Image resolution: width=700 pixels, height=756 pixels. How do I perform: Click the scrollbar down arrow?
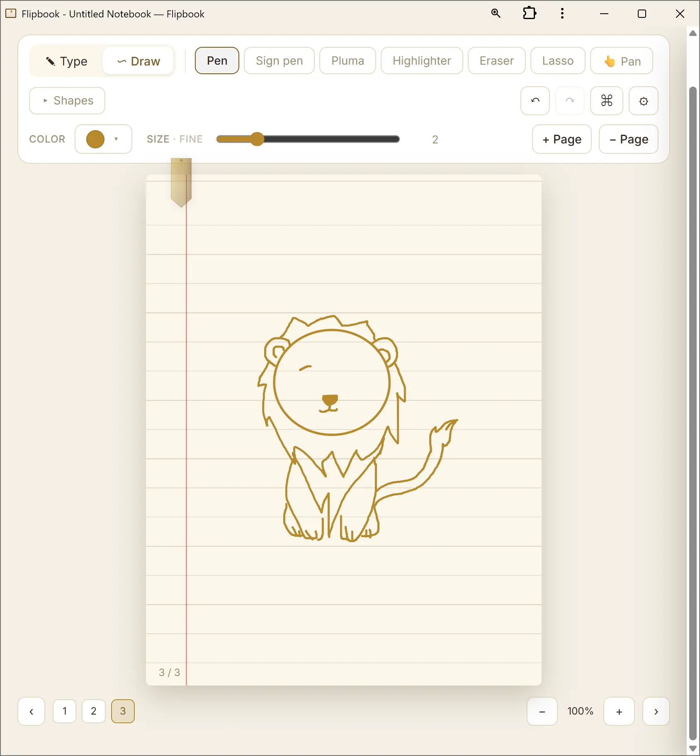(x=693, y=749)
